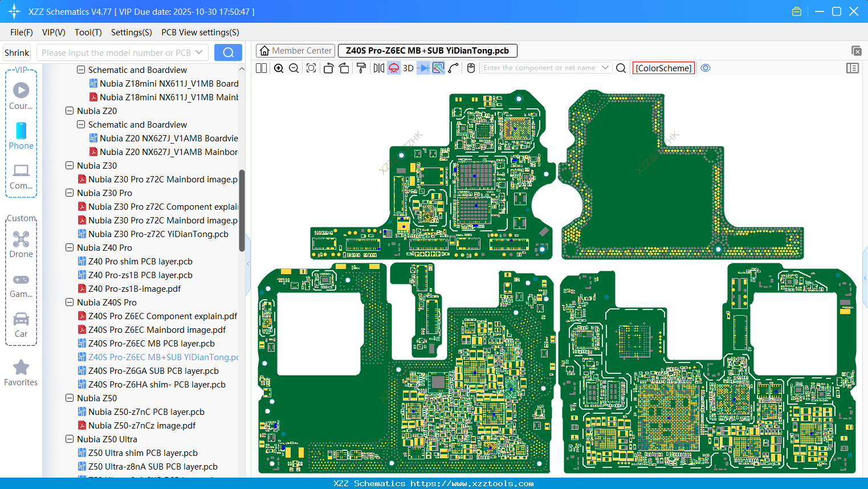
Task: Focus the component or net name field
Action: point(540,68)
